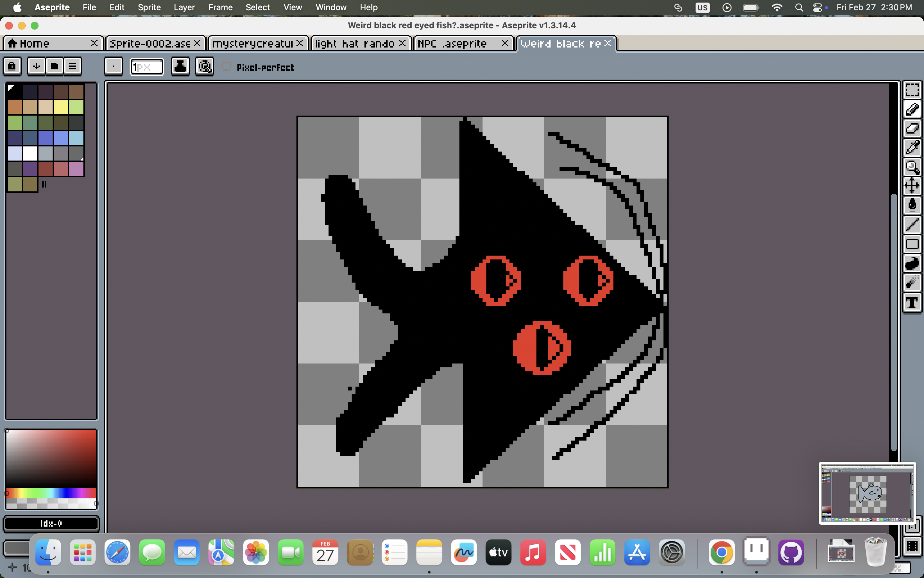Pick the yellow palette swatch
This screenshot has width=924, height=578.
click(x=61, y=107)
